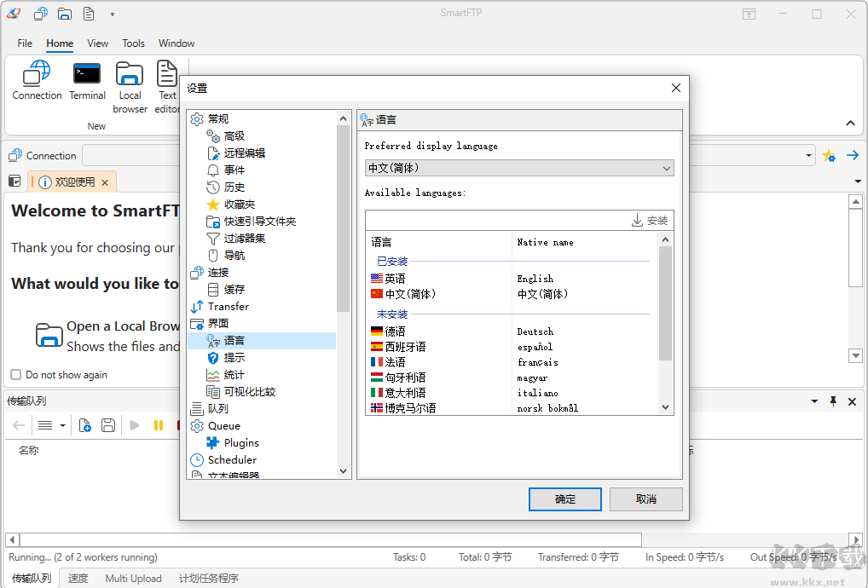Click save queue floppy icon

tap(108, 425)
